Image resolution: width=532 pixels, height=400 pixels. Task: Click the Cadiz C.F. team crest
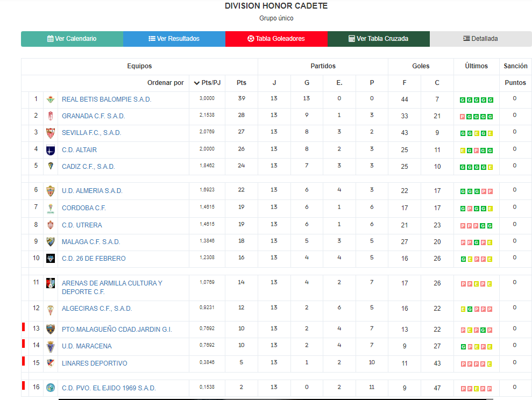51,166
